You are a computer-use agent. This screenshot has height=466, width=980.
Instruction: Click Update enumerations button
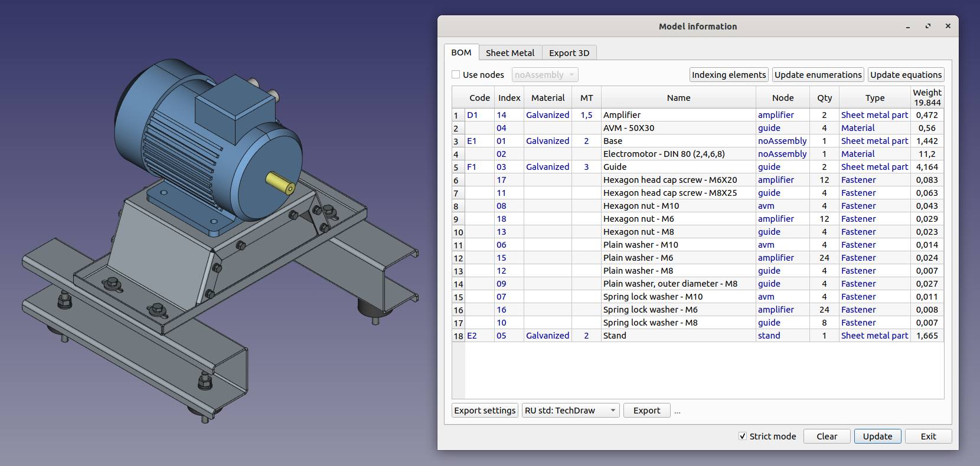(818, 75)
